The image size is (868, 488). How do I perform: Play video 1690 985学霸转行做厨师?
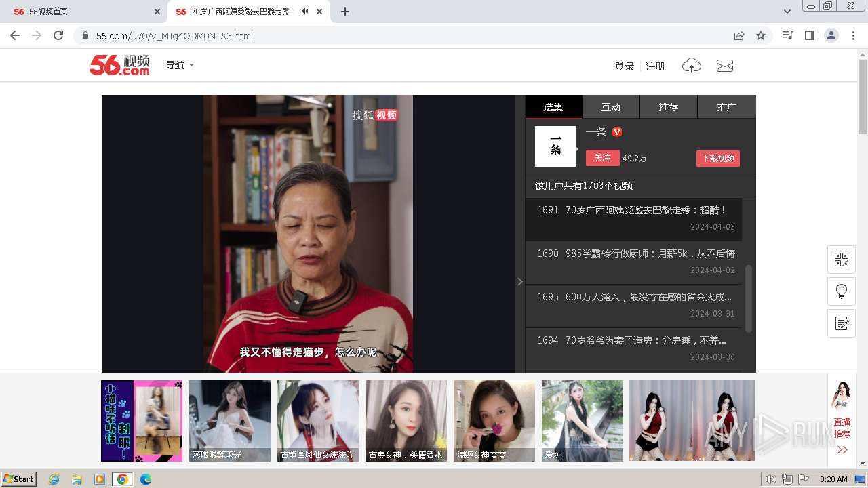coord(633,262)
